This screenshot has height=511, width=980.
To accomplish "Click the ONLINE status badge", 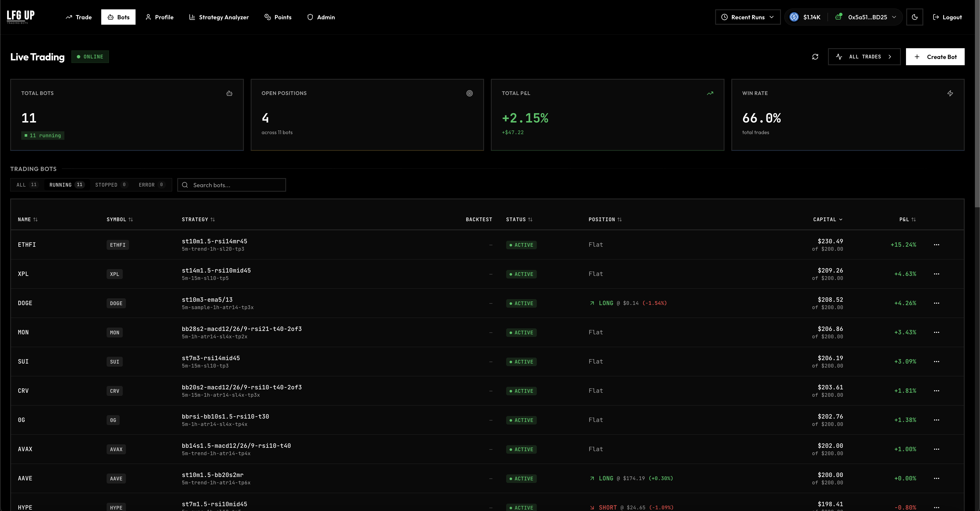I will point(90,57).
